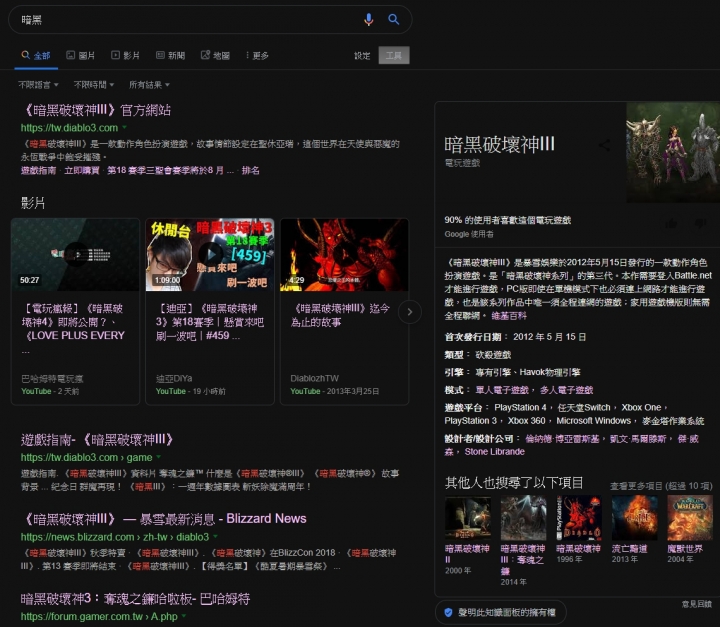Open the 遊戲指南 sitelink

[x=39, y=170]
